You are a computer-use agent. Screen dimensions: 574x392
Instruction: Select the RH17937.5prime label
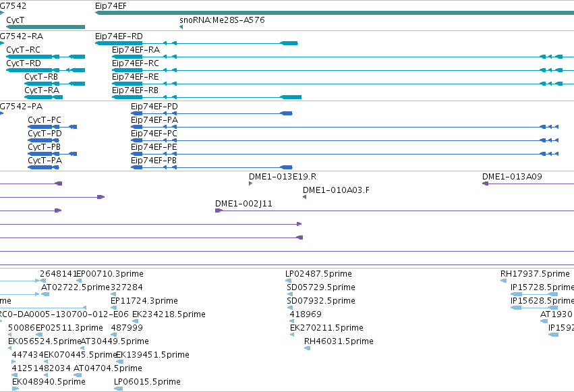tap(535, 274)
